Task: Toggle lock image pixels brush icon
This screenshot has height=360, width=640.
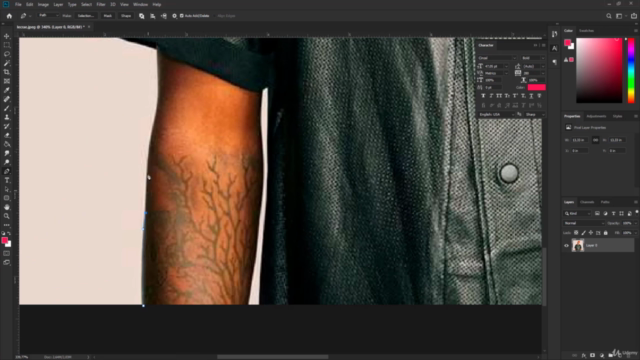Action: click(x=583, y=233)
